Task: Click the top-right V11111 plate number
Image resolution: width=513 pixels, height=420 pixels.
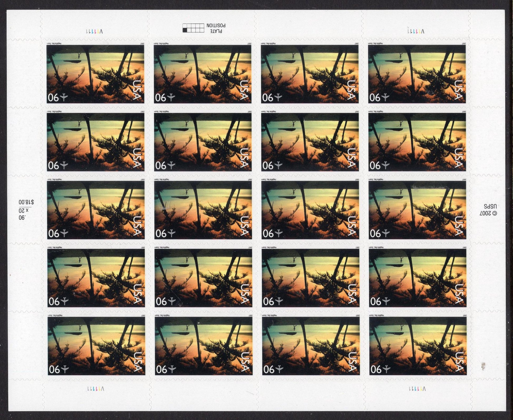Action: click(416, 31)
